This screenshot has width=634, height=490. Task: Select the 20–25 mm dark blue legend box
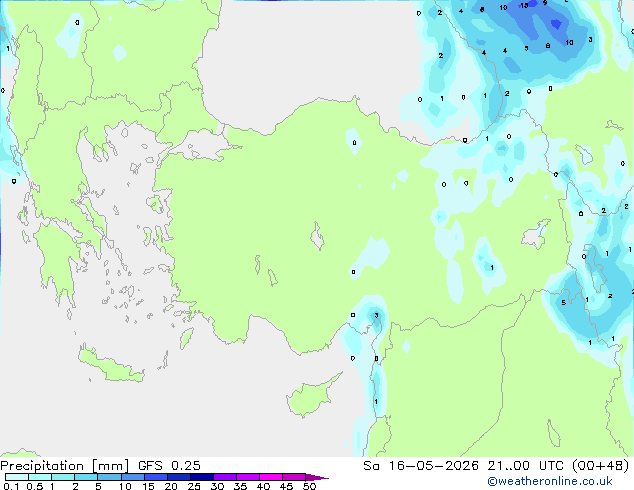tap(178, 477)
